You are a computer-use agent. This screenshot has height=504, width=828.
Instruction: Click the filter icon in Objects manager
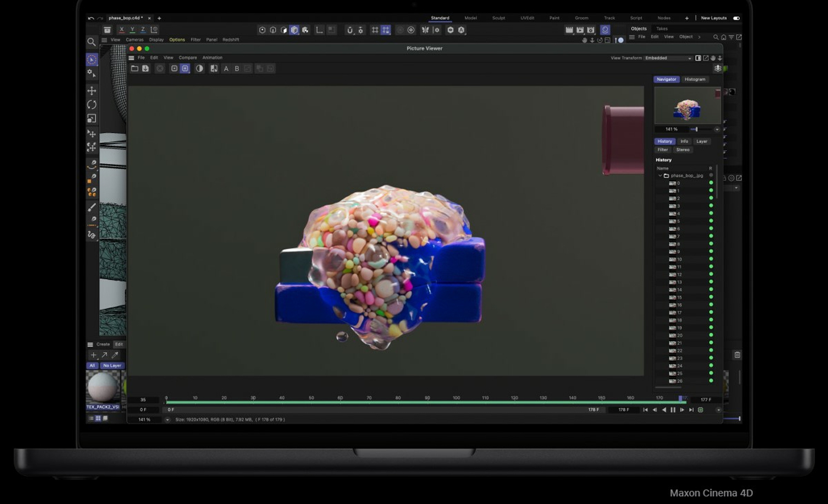pyautogui.click(x=731, y=37)
